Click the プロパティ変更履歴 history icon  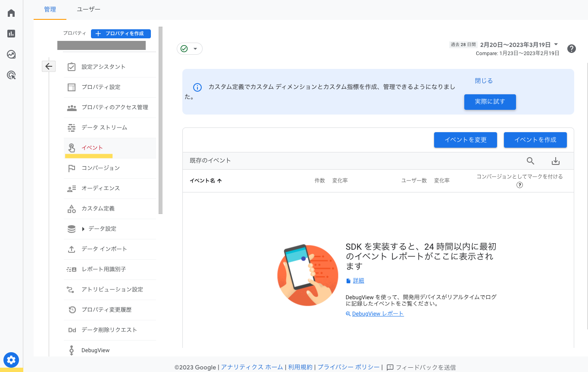(x=72, y=310)
